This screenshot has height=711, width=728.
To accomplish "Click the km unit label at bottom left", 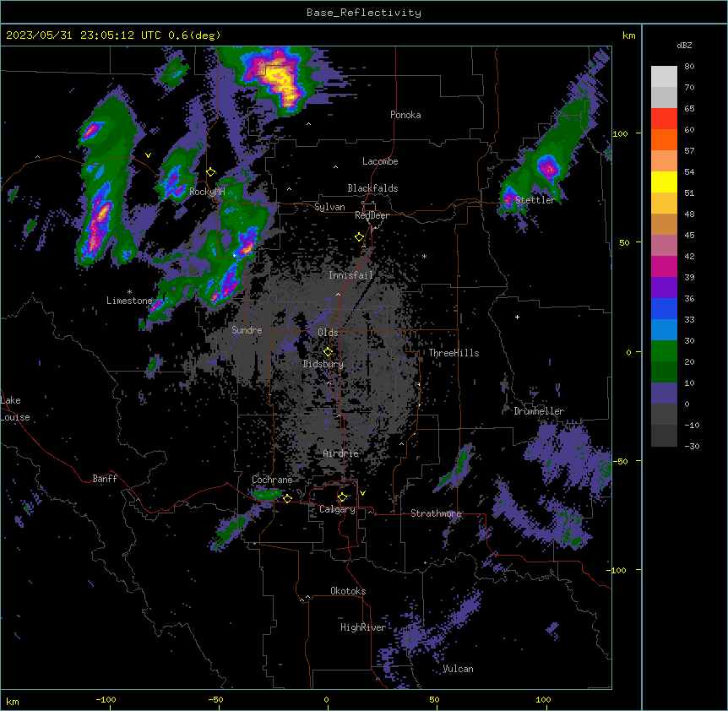I will 12,701.
